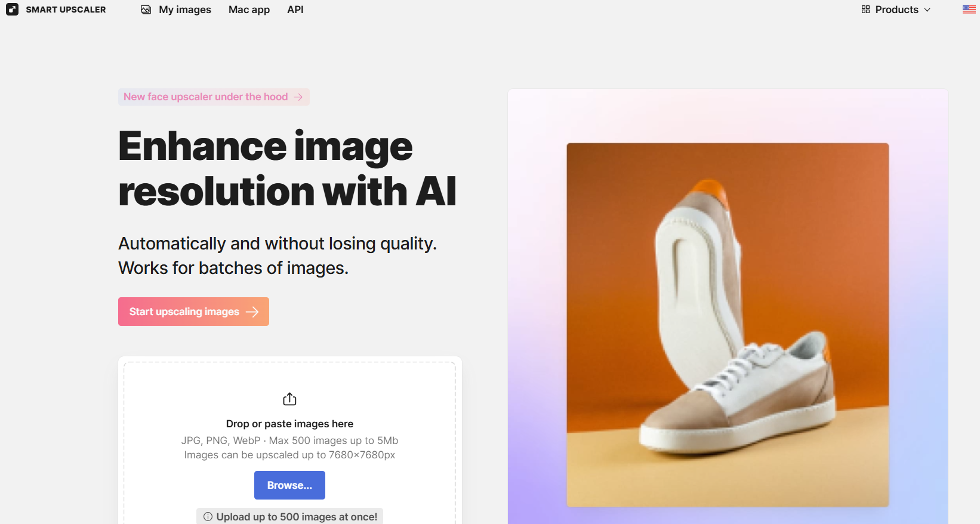Click the Smart Upscaler logo icon
Screen dimensions: 980x524
pyautogui.click(x=12, y=10)
